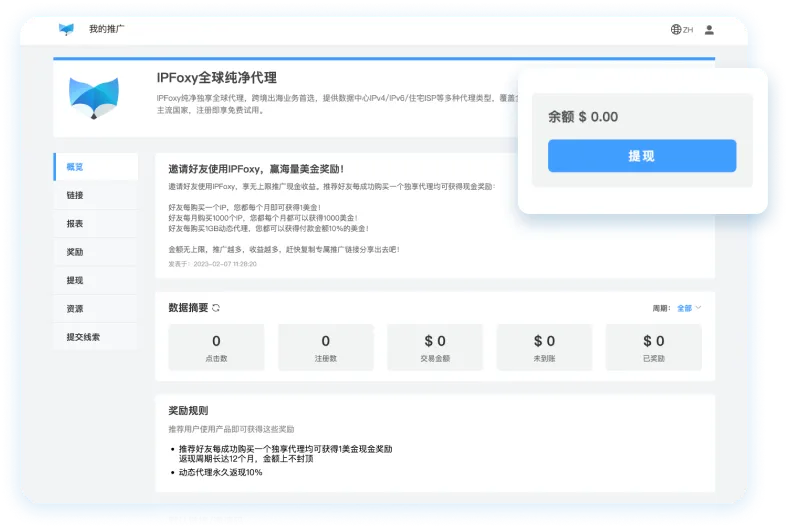Select the 概览 sidebar tab
This screenshot has width=788, height=528.
(95, 167)
